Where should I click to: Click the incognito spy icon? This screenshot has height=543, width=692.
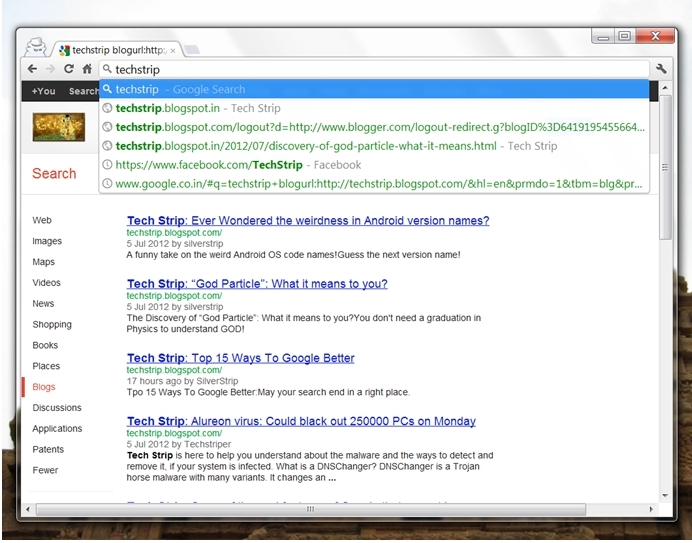[35, 47]
